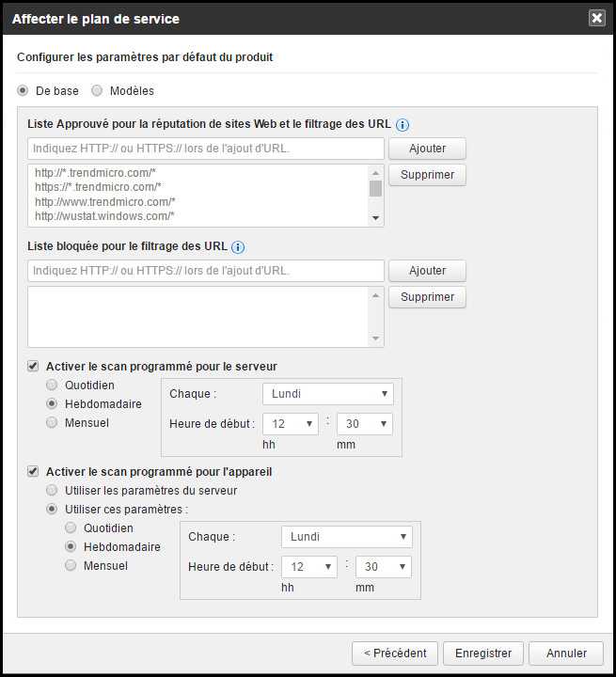Close the Affecter le plan de service dialog
Screen dimensions: 616x677
[596, 18]
